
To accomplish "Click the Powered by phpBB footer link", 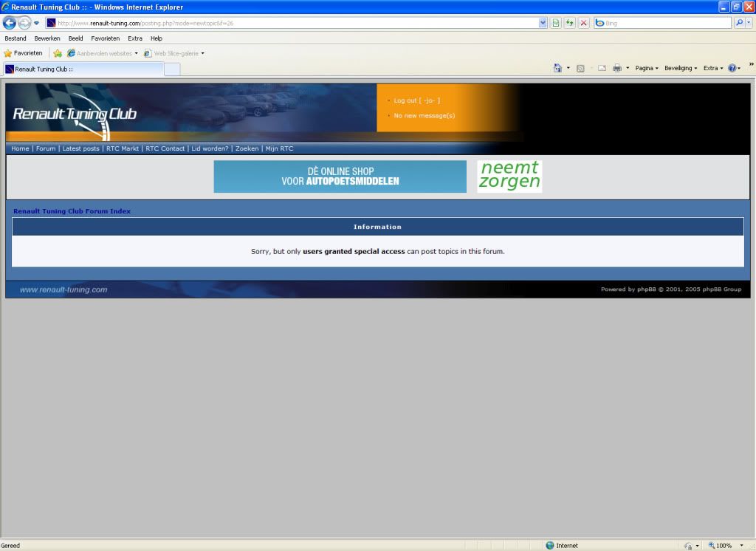I will coord(671,289).
